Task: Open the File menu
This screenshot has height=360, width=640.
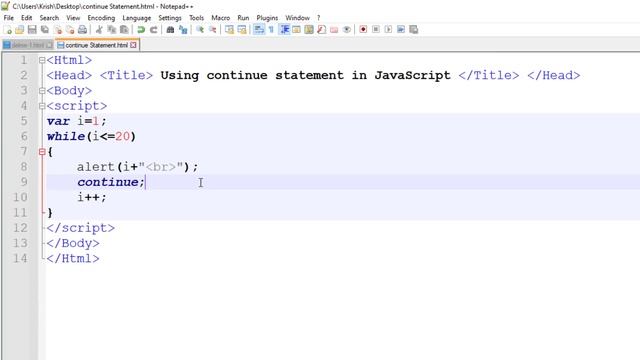Action: (9, 18)
